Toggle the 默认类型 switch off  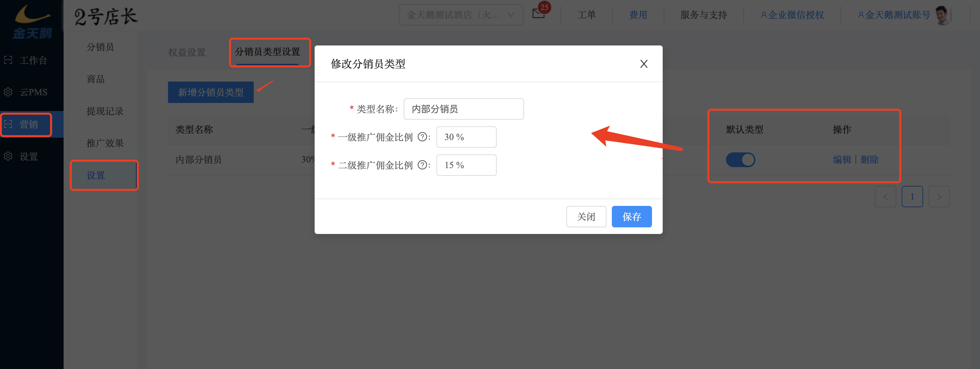pos(740,160)
